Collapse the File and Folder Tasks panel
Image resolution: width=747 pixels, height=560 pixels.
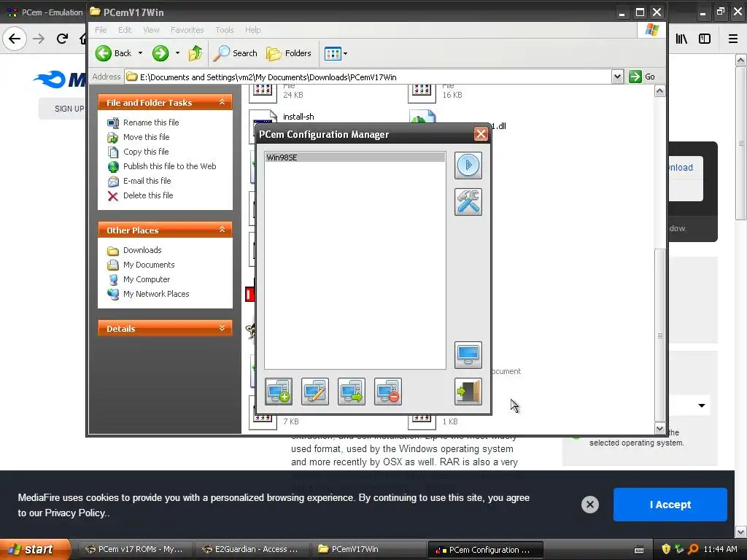pos(222,102)
